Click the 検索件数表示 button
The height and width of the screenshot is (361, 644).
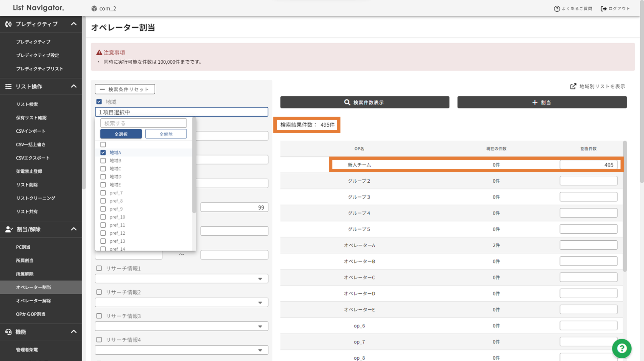tap(365, 102)
